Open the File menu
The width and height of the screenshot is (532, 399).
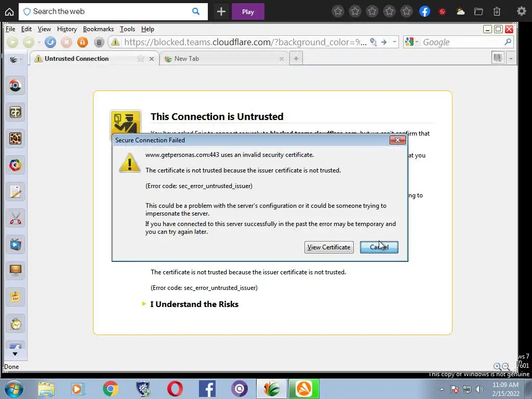click(10, 29)
